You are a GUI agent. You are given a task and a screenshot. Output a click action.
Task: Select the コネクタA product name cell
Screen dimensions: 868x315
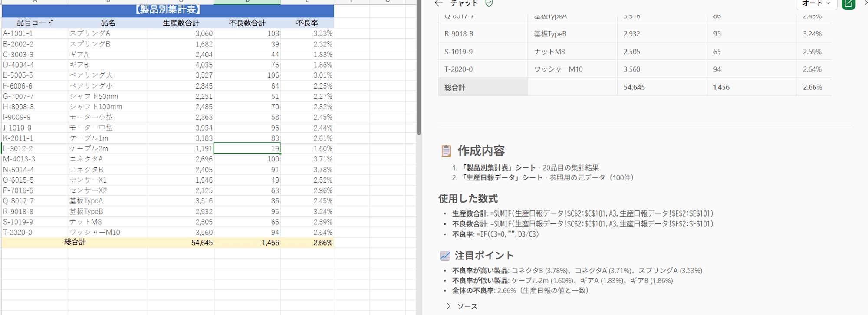coord(108,159)
